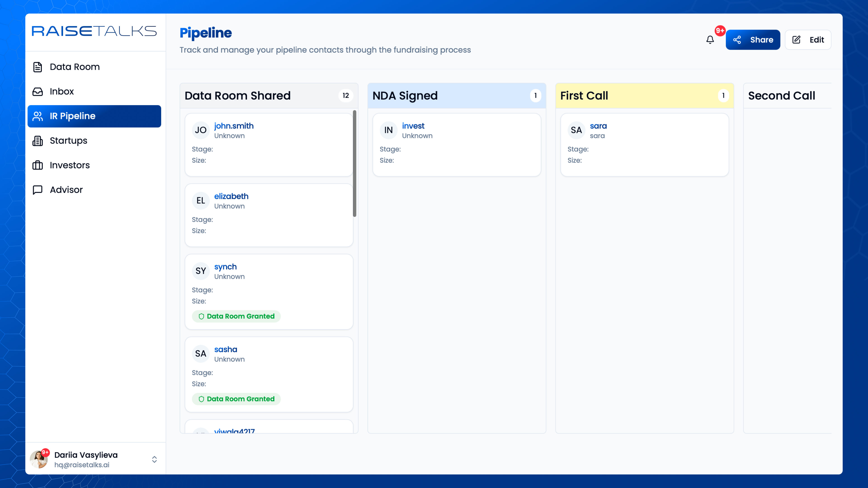
Task: Click the JO avatar on john.smith card
Action: [x=200, y=130]
